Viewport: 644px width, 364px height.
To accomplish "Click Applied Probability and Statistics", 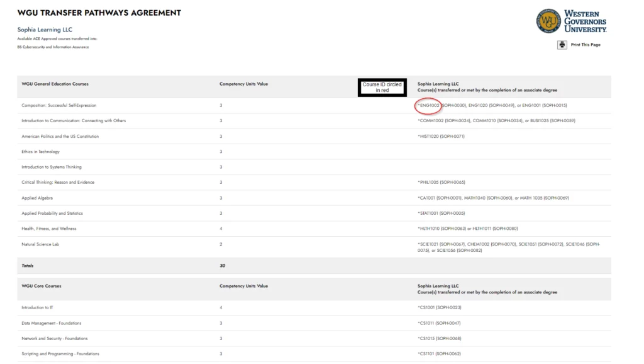I will (52, 213).
